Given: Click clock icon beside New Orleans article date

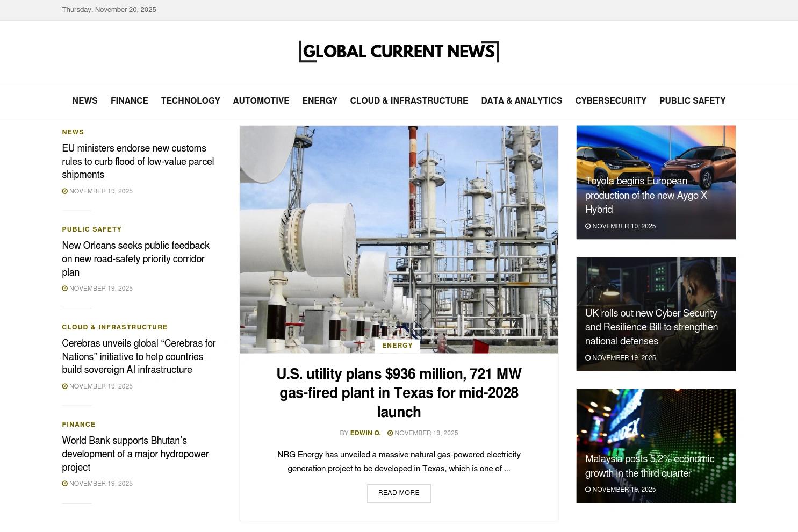Looking at the screenshot, I should [x=65, y=289].
